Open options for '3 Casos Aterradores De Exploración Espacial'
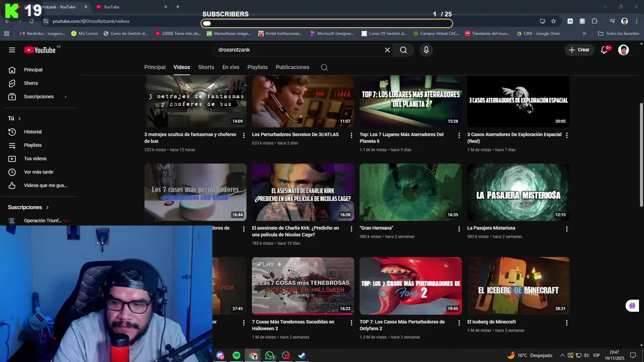Viewport: 644px width, 362px height. 567,135
